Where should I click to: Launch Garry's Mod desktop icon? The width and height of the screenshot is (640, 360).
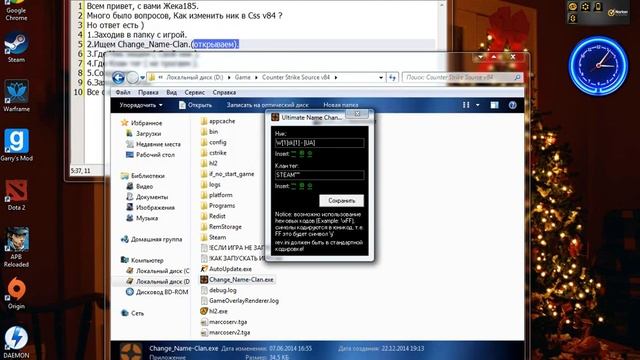tap(16, 145)
